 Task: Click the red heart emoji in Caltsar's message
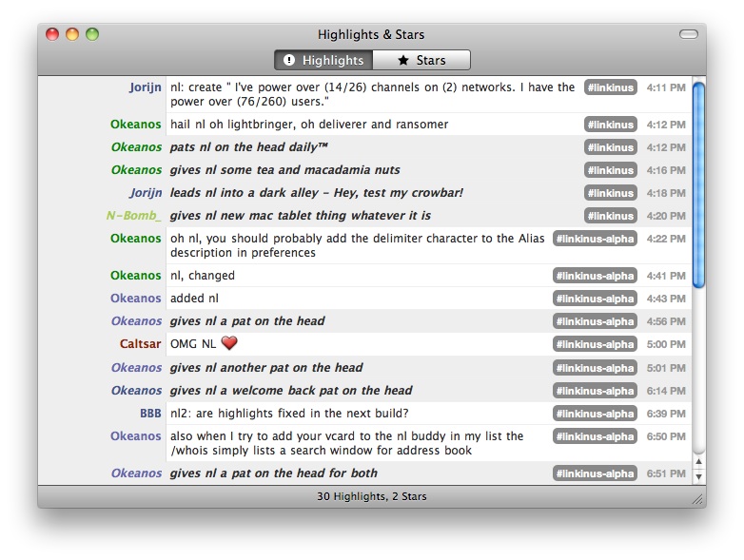[x=229, y=343]
